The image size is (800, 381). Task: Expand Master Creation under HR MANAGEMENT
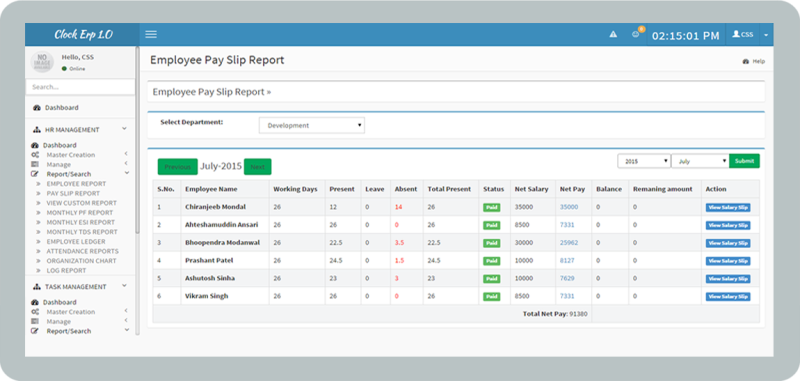79,155
